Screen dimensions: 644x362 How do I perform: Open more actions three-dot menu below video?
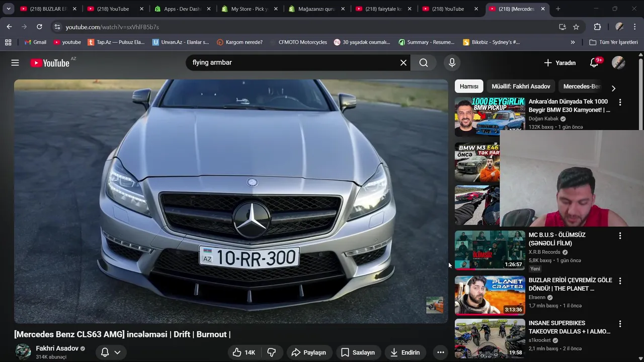click(440, 352)
